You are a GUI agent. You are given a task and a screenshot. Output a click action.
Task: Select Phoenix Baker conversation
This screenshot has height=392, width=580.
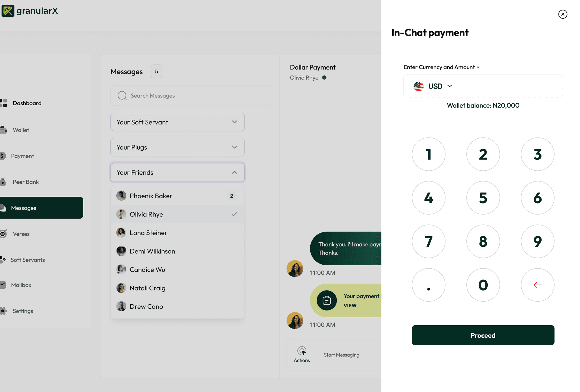pos(177,196)
